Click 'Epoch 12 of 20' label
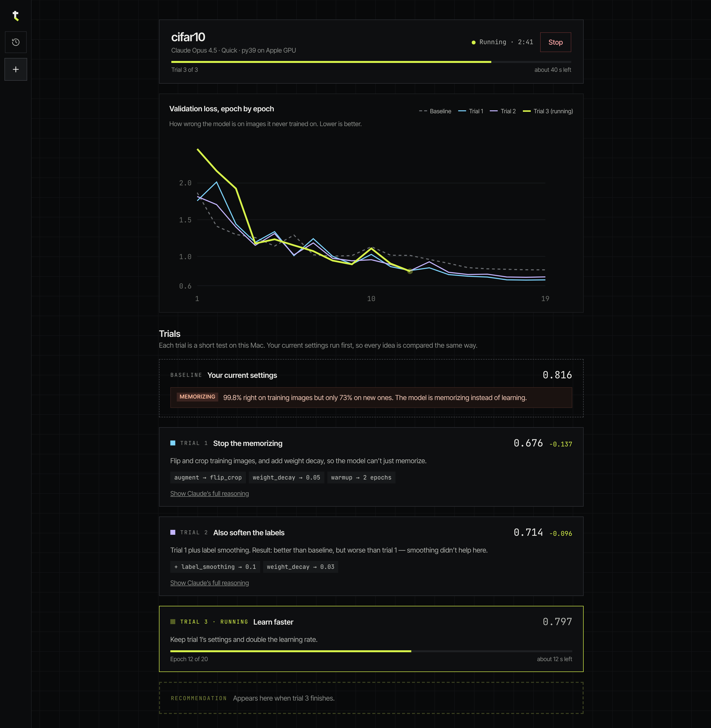This screenshot has height=728, width=711. [x=189, y=659]
